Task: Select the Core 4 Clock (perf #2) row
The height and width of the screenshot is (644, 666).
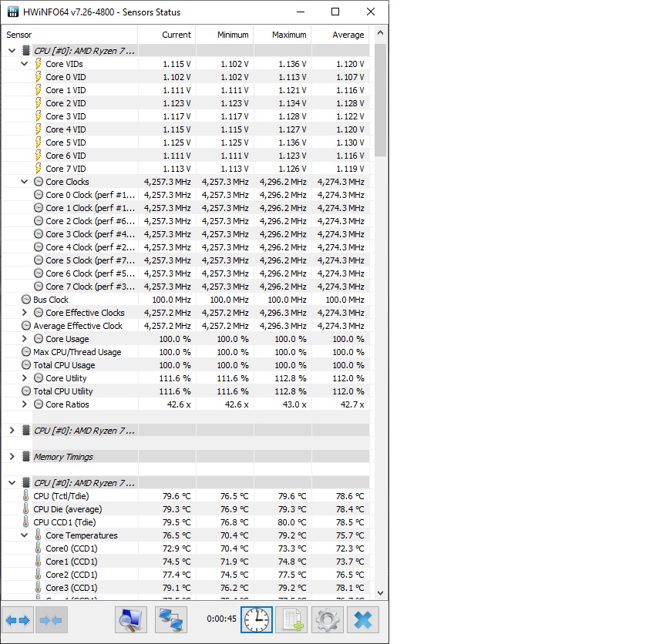Action: click(186, 247)
